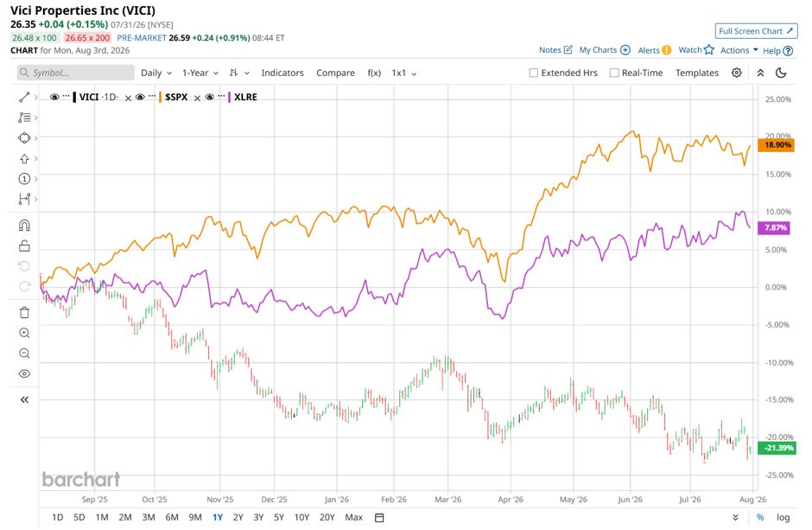Toggle drawings visibility eye in sidebar
Screen dimensions: 812x530
pos(24,374)
